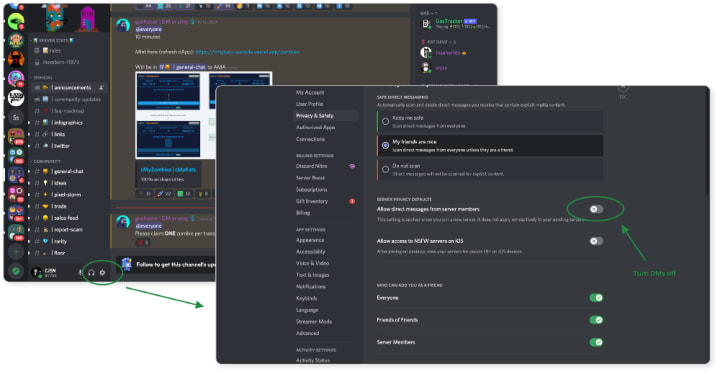Open Billing settings page
The height and width of the screenshot is (374, 720).
click(x=303, y=213)
